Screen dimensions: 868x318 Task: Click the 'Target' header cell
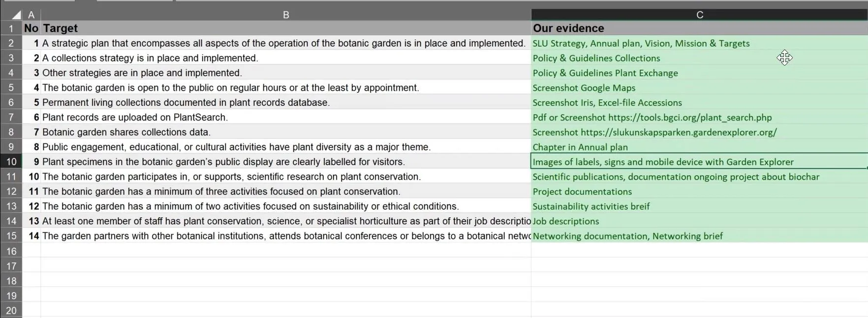(286, 28)
